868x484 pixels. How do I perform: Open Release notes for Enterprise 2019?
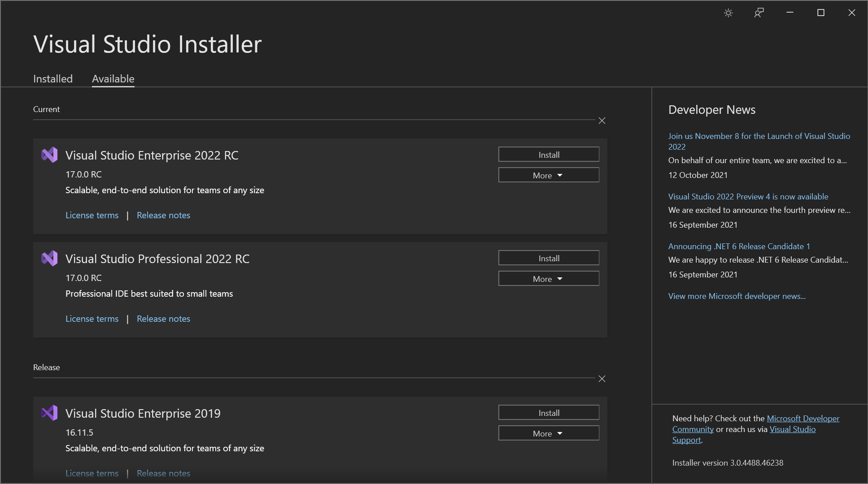(x=163, y=473)
